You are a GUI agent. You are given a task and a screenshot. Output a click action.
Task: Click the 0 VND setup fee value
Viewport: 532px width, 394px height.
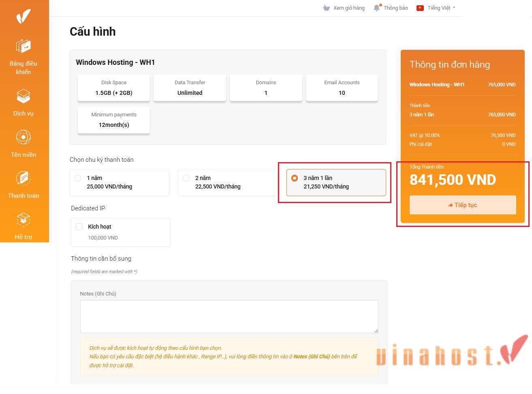tap(509, 144)
